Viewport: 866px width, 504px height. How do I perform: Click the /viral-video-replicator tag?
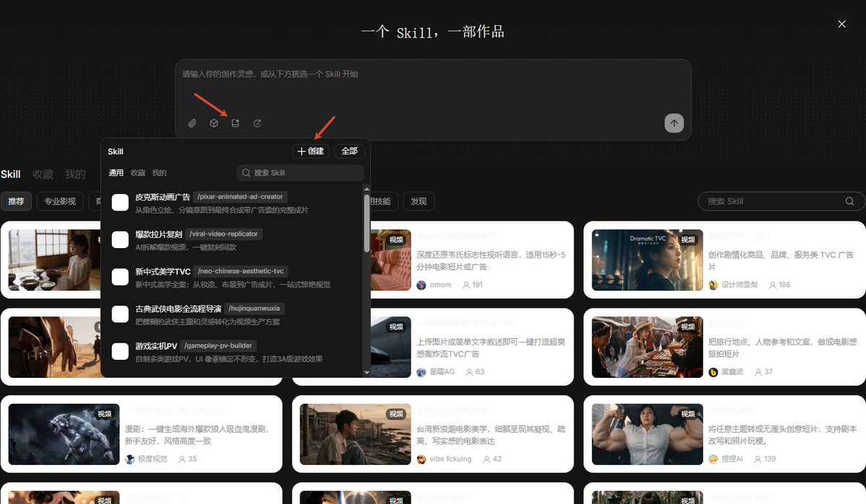(x=223, y=234)
